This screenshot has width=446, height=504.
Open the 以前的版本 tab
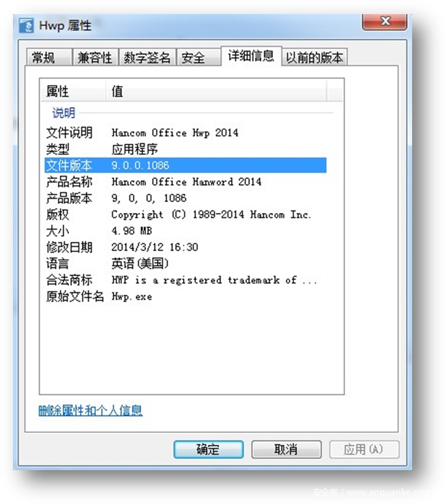click(x=315, y=57)
